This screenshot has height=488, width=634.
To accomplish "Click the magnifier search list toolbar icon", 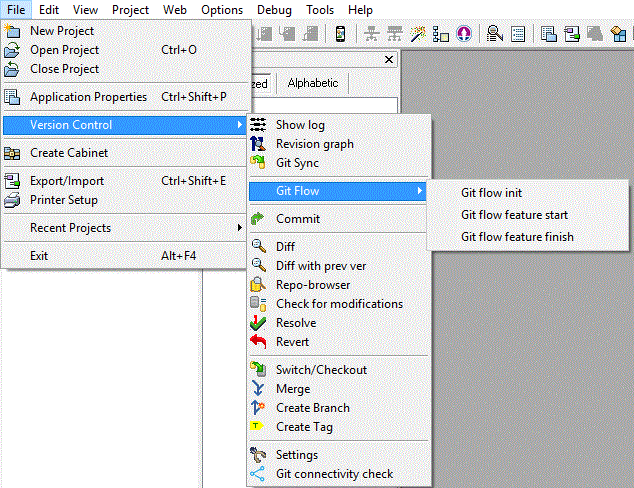I will pyautogui.click(x=495, y=34).
